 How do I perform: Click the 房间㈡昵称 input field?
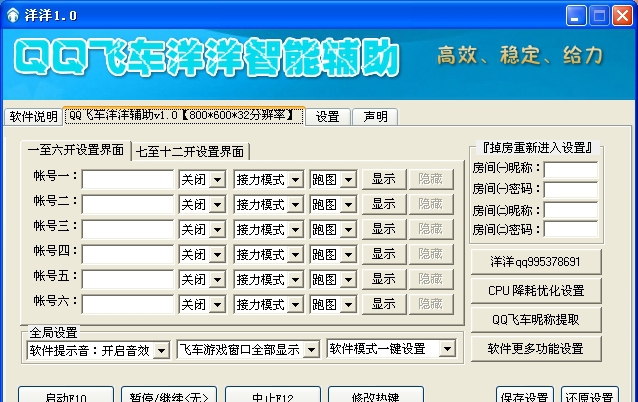pyautogui.click(x=571, y=211)
